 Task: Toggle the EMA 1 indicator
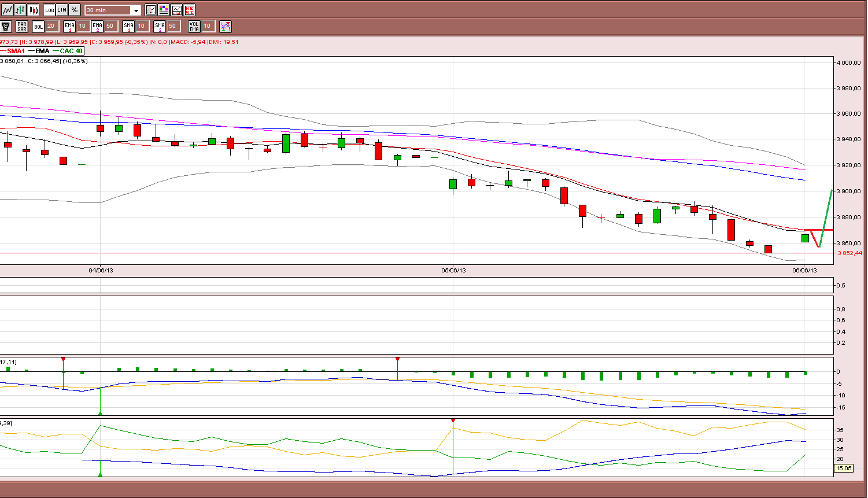69,26
